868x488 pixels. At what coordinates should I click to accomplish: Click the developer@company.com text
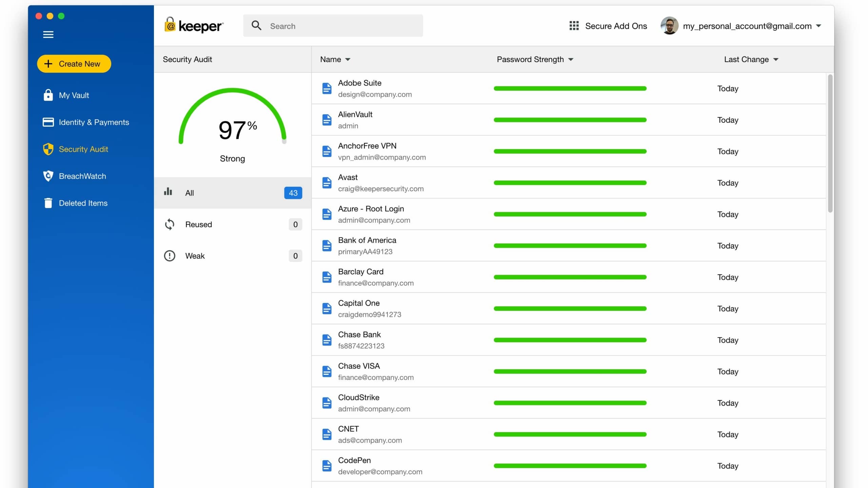click(x=380, y=472)
